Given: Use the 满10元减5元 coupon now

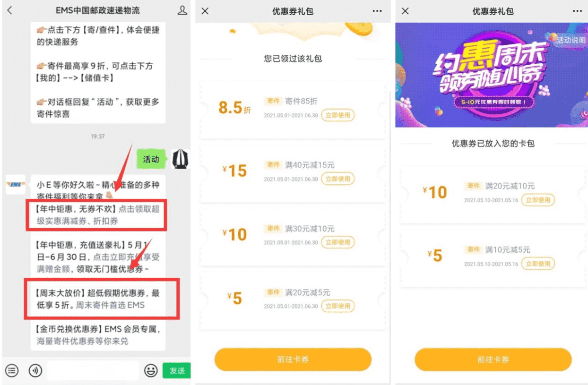Looking at the screenshot, I should click(x=538, y=264).
